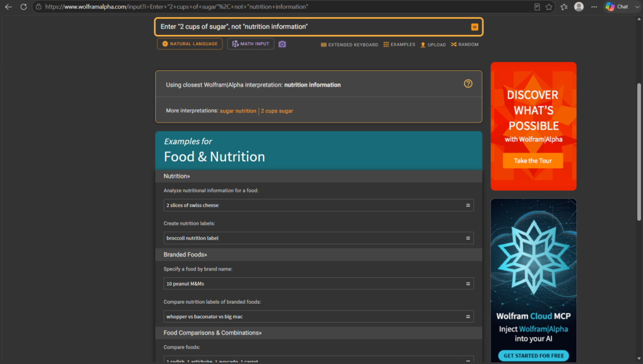
Task: Open the favorites list icon
Action: tap(565, 6)
